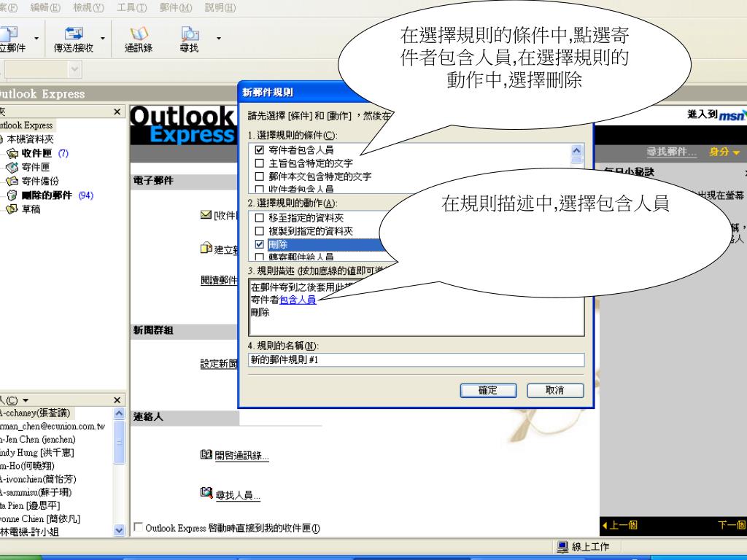Screen dimensions: 747x560
Task: Go to the 上一個 tip
Action: coord(620,525)
